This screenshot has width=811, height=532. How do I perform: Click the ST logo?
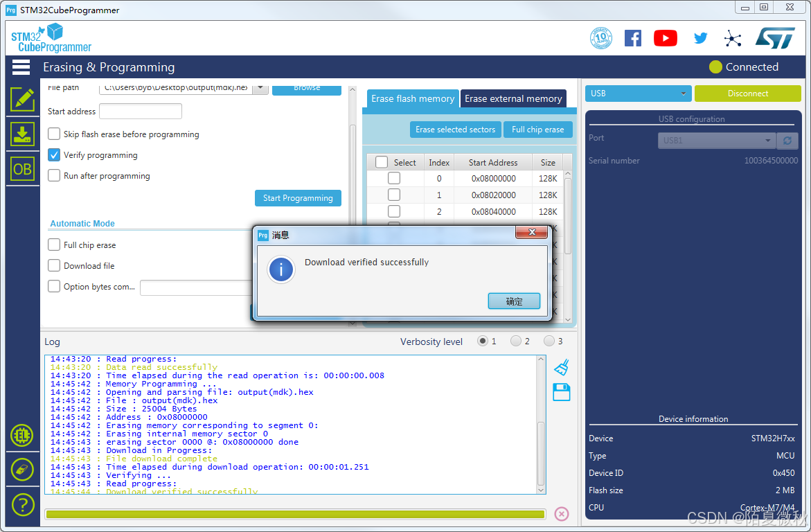[775, 38]
